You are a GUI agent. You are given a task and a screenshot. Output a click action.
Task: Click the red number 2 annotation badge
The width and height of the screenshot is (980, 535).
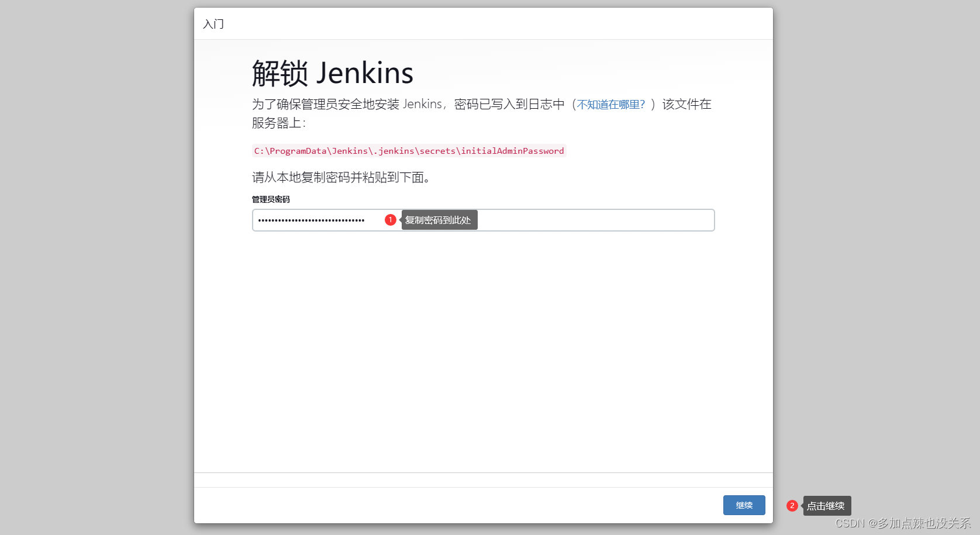792,506
